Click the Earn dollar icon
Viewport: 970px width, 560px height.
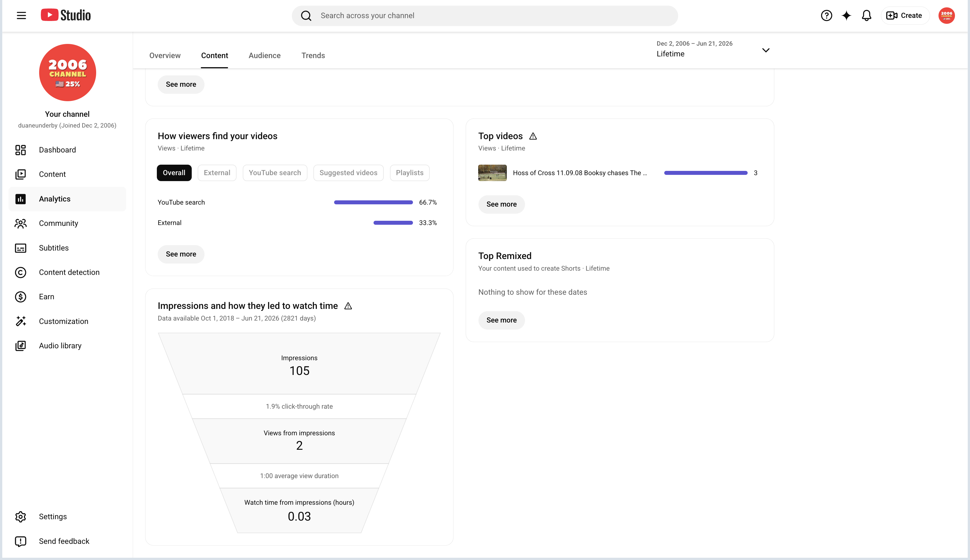pos(20,297)
